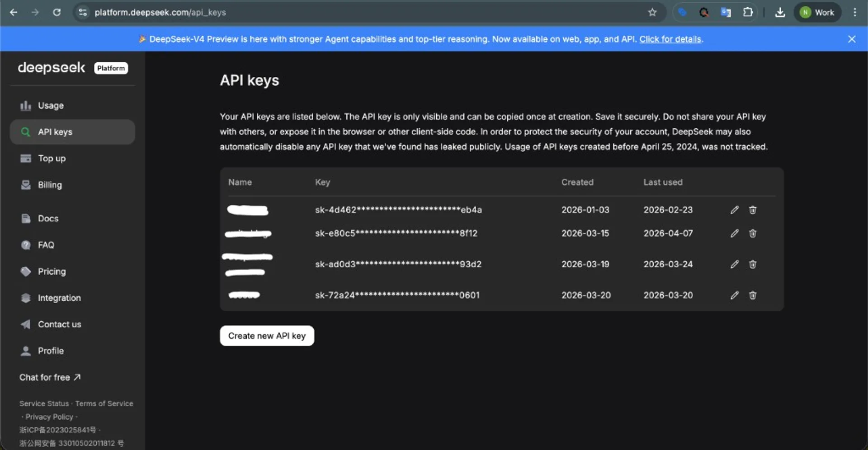Edit the sk-ad0d3 API key name

point(734,264)
